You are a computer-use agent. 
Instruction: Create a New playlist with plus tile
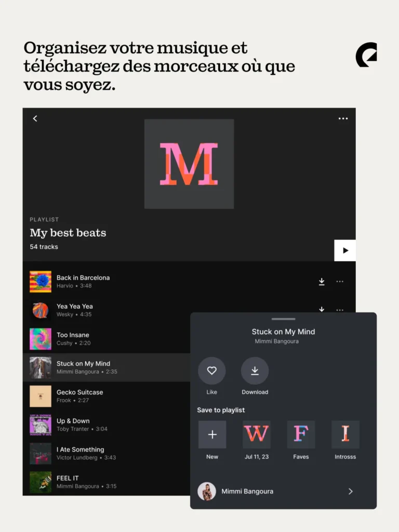[212, 434]
